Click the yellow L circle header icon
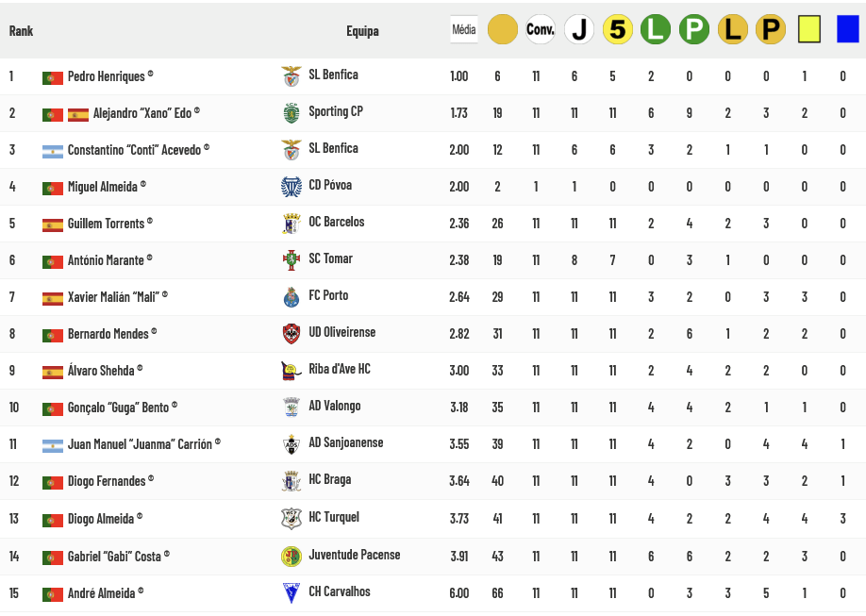This screenshot has height=616, width=866. (733, 30)
